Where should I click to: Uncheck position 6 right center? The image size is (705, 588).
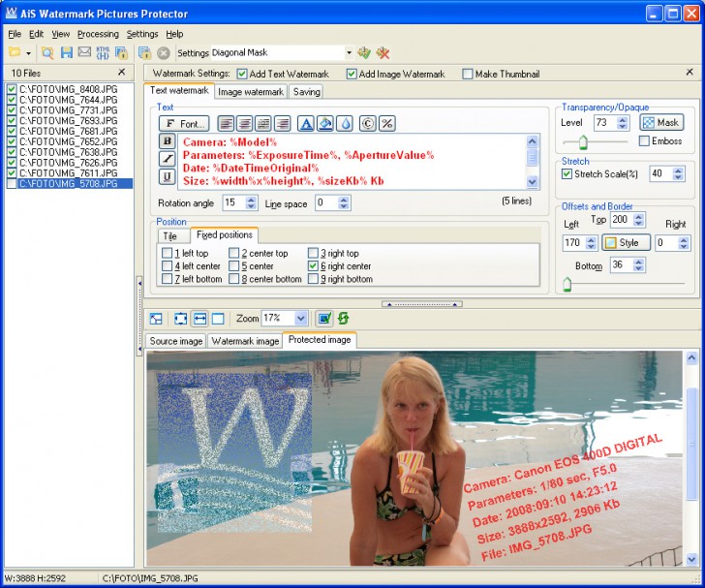313,265
